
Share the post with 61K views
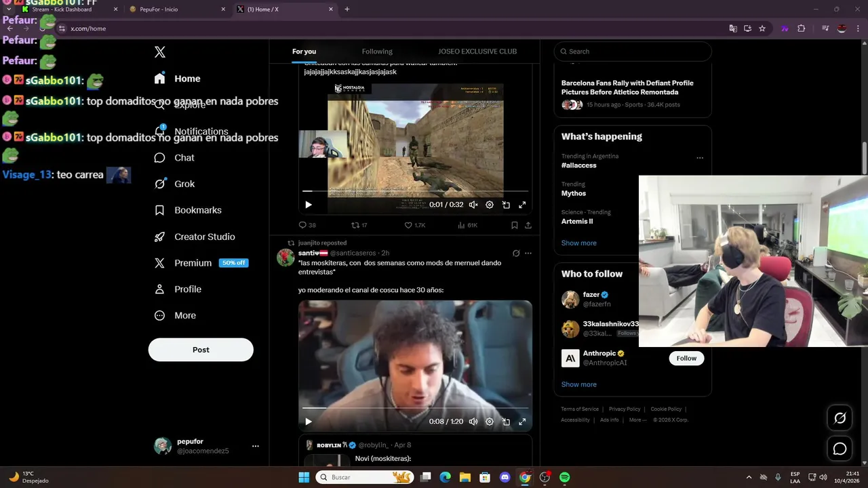click(528, 225)
